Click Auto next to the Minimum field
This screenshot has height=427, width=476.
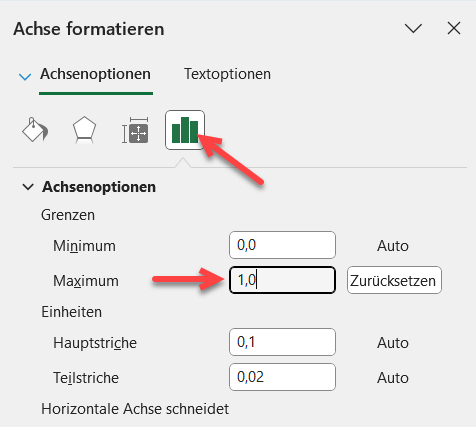coord(393,246)
